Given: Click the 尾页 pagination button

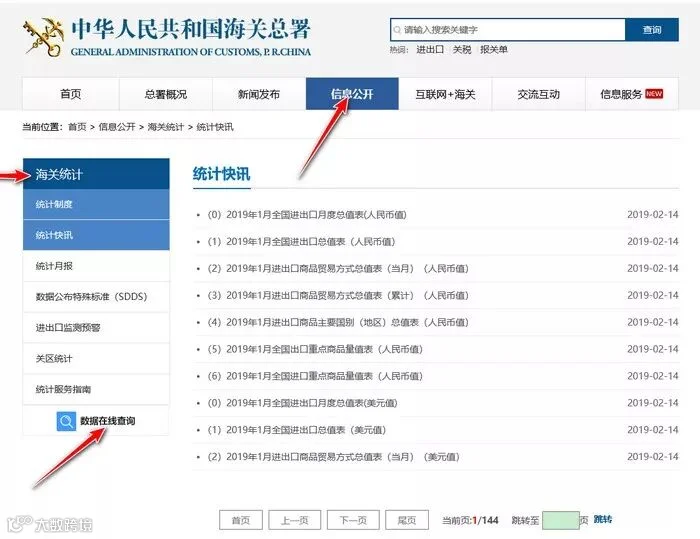Looking at the screenshot, I should [x=407, y=520].
